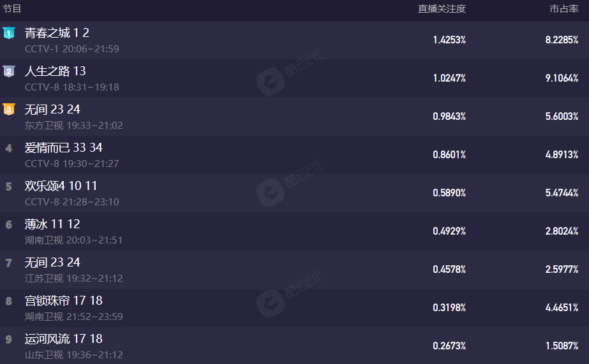Select the rank 9 number marker
The width and height of the screenshot is (589, 364).
(x=9, y=340)
